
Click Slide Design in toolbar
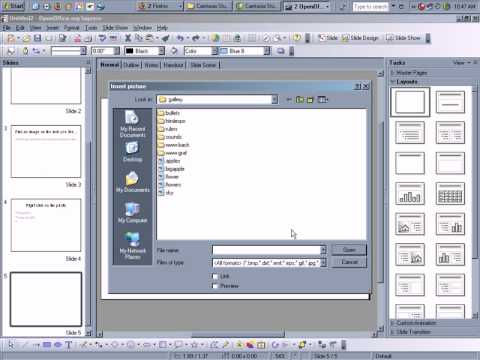tap(360, 38)
